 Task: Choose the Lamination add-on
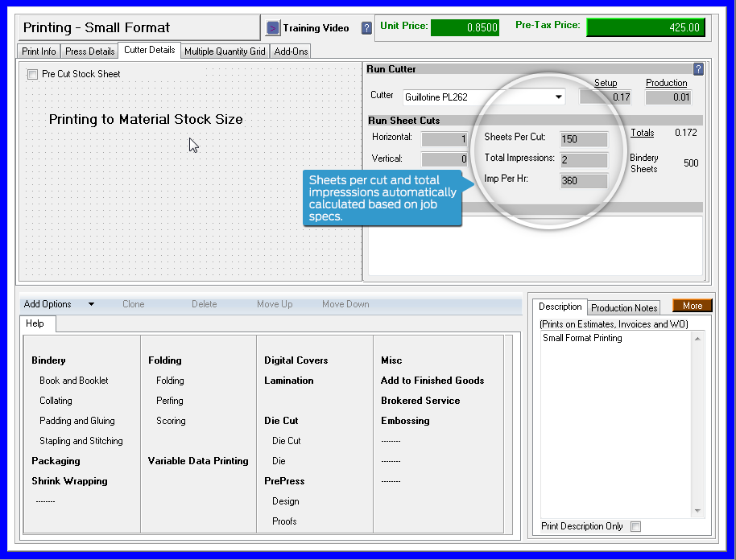tap(288, 381)
